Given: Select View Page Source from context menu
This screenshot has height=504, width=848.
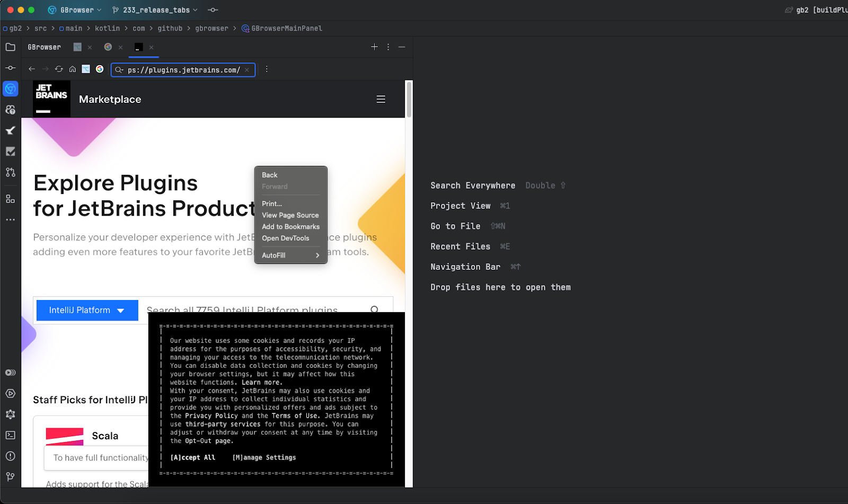Looking at the screenshot, I should [290, 215].
